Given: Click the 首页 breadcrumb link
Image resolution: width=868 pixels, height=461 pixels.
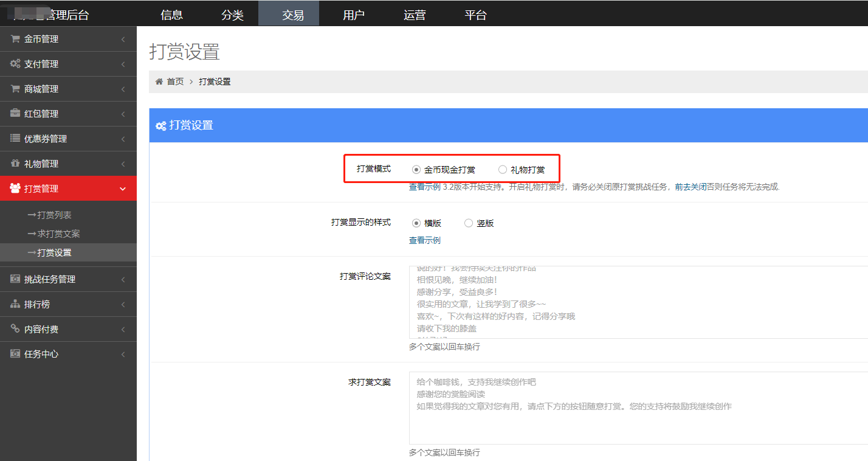Looking at the screenshot, I should (x=175, y=81).
